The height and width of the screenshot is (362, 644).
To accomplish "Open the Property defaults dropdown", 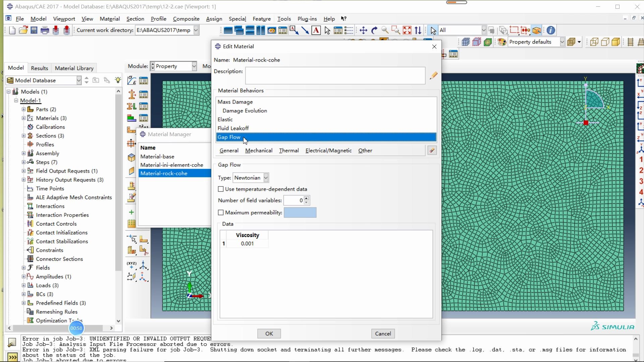I will coord(562,42).
